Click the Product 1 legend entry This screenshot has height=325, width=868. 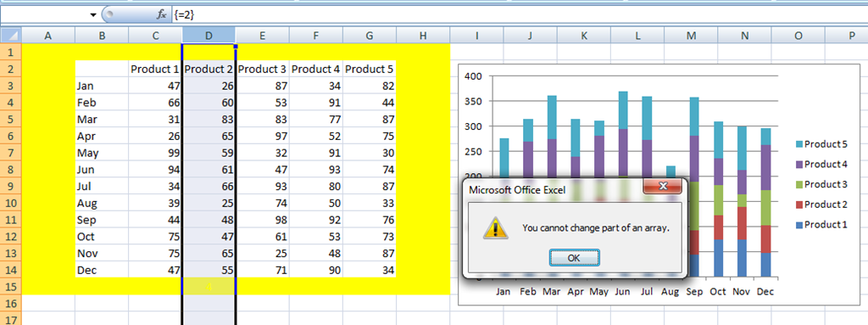[x=821, y=225]
